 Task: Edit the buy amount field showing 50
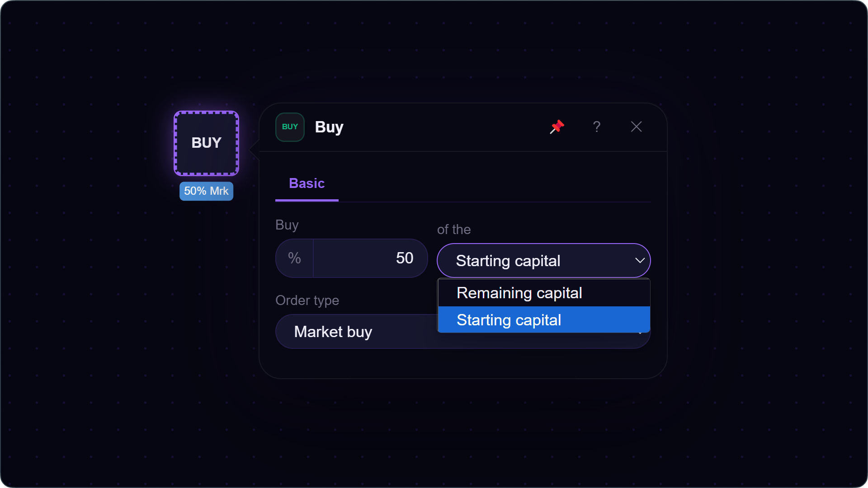tap(370, 258)
